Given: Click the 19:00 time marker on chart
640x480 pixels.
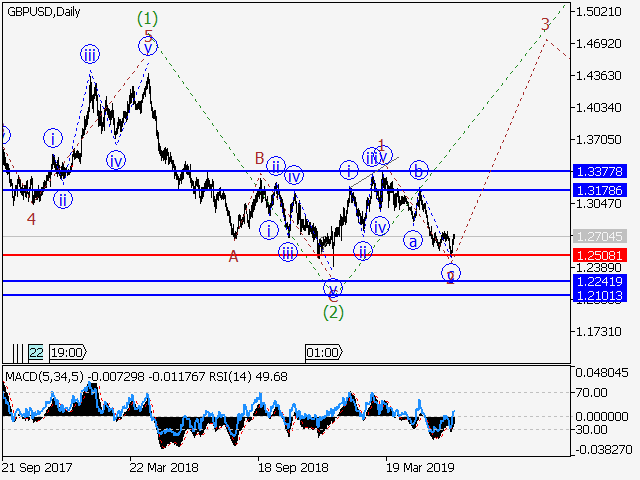Looking at the screenshot, I should click(67, 352).
